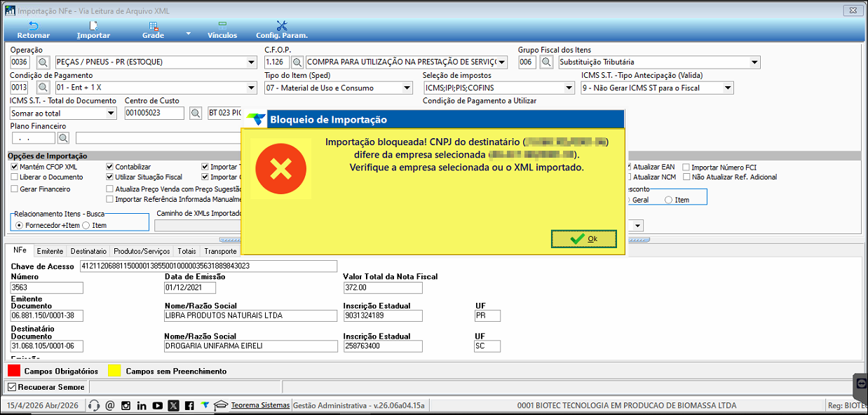Search Centro de Custo with magnifier icon
The height and width of the screenshot is (415, 868).
tap(196, 113)
